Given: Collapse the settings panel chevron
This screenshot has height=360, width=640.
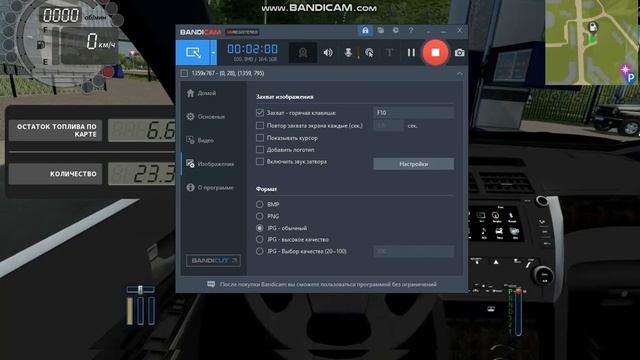Looking at the screenshot, I should tap(460, 73).
